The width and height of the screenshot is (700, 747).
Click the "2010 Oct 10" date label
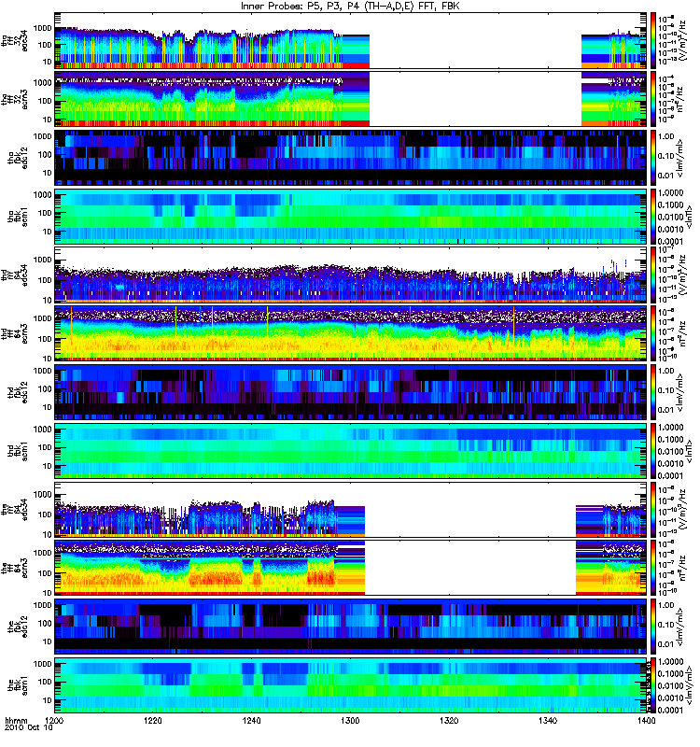28,728
